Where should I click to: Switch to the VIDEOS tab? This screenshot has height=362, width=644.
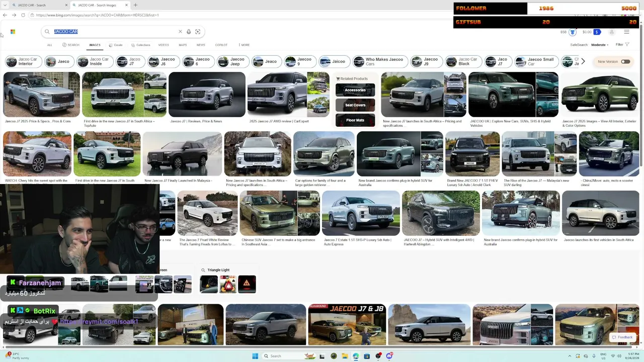164,45
